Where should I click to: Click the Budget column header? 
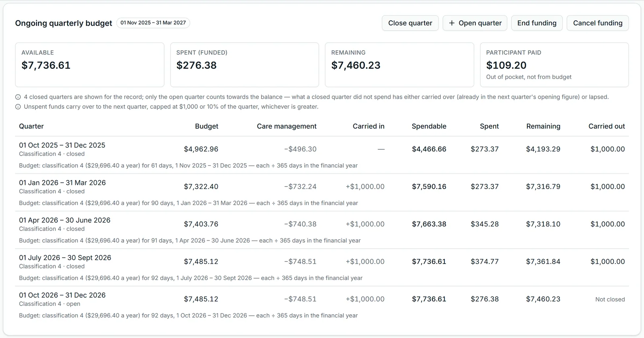click(206, 126)
